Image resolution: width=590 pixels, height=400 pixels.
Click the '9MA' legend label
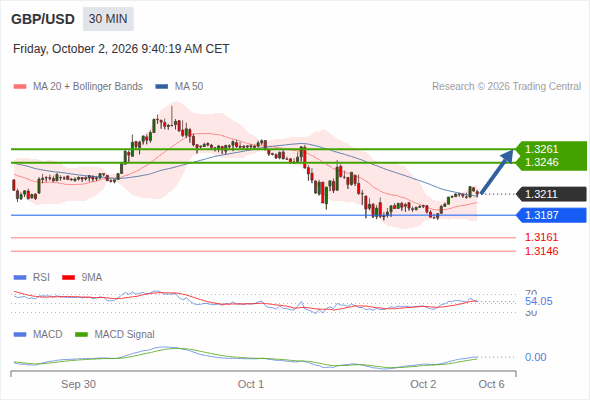tap(92, 278)
